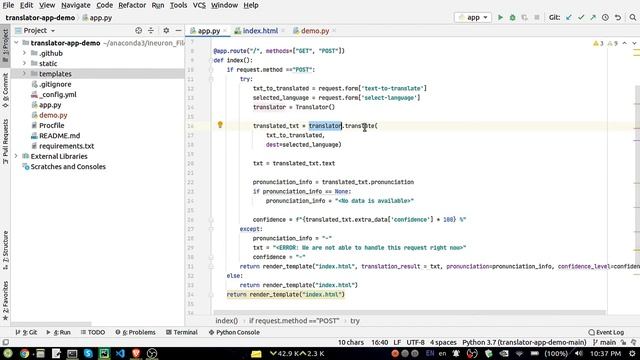Open Brave browser from taskbar
The height and width of the screenshot is (360, 640).
click(136, 353)
